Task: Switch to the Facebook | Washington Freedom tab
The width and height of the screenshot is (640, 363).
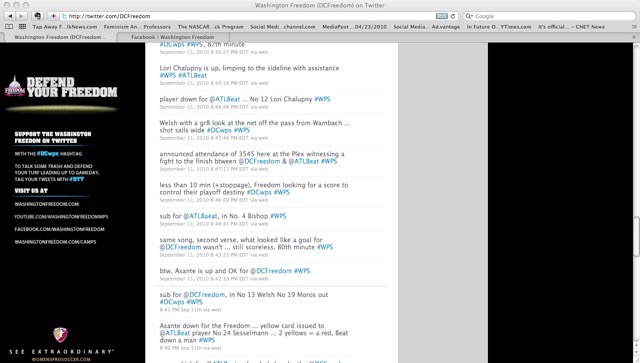Action: [172, 37]
